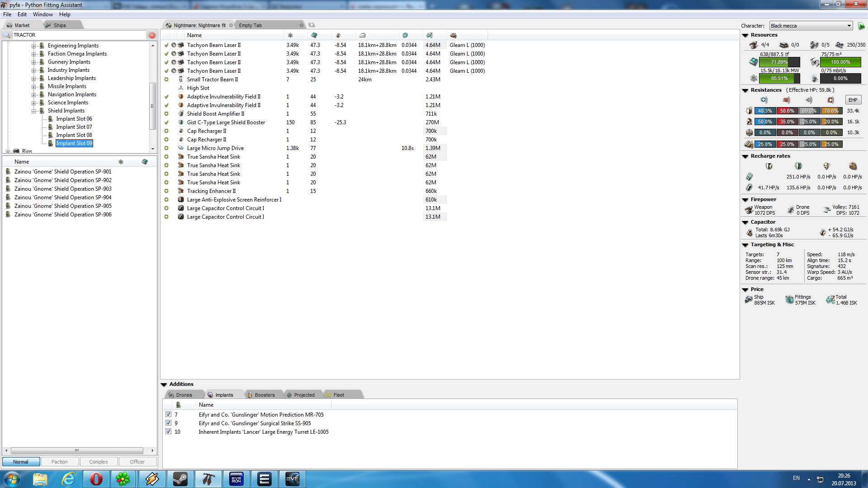The image size is (868, 488).
Task: Switch to the Boosters tab
Action: tap(264, 395)
